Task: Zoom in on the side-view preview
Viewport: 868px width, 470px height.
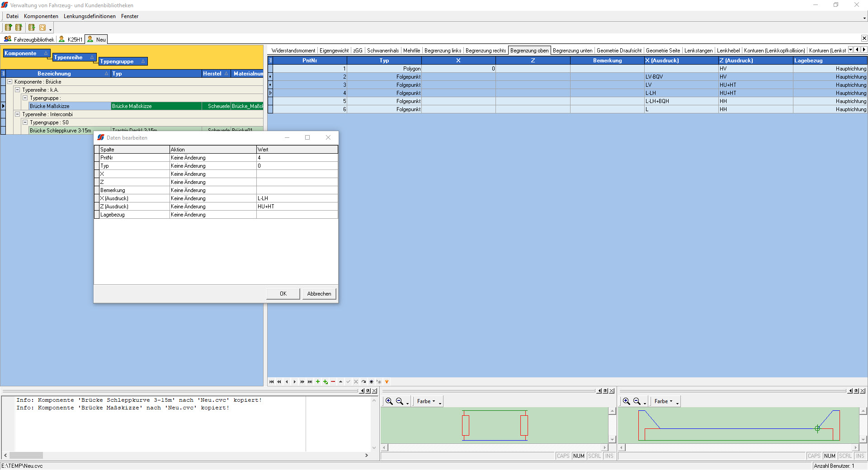Action: pyautogui.click(x=626, y=401)
